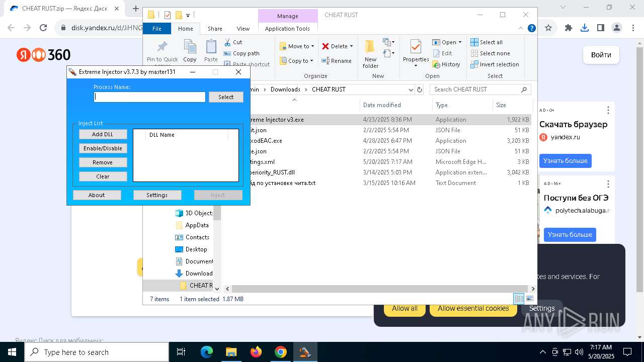The width and height of the screenshot is (644, 362).
Task: Click Cut in the Clipboard group
Action: (233, 42)
